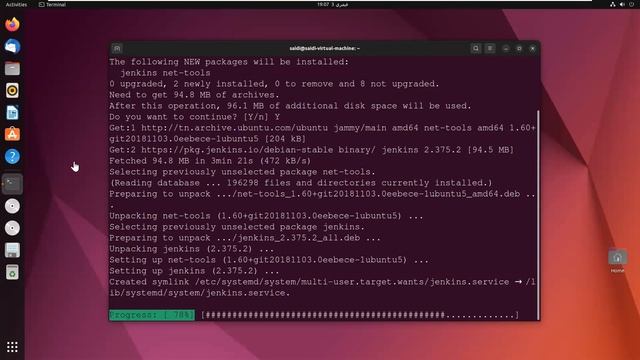The image size is (640, 360).
Task: Click 'Do you want to continue? [Y/n] Y'
Action: pyautogui.click(x=195, y=117)
